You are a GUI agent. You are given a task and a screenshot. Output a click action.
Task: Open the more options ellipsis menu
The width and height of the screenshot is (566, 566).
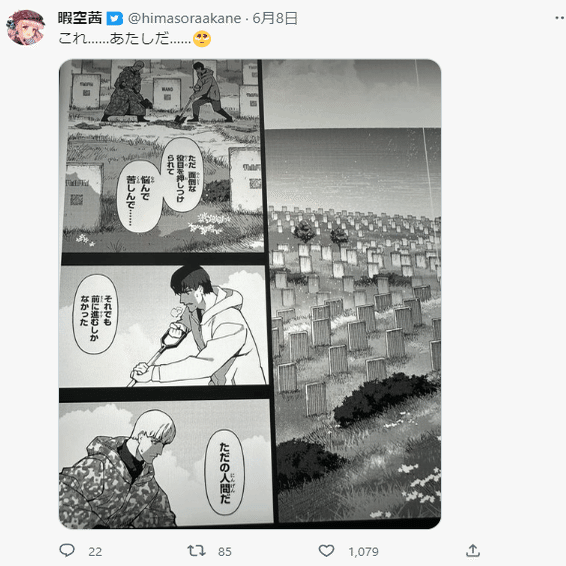[560, 18]
